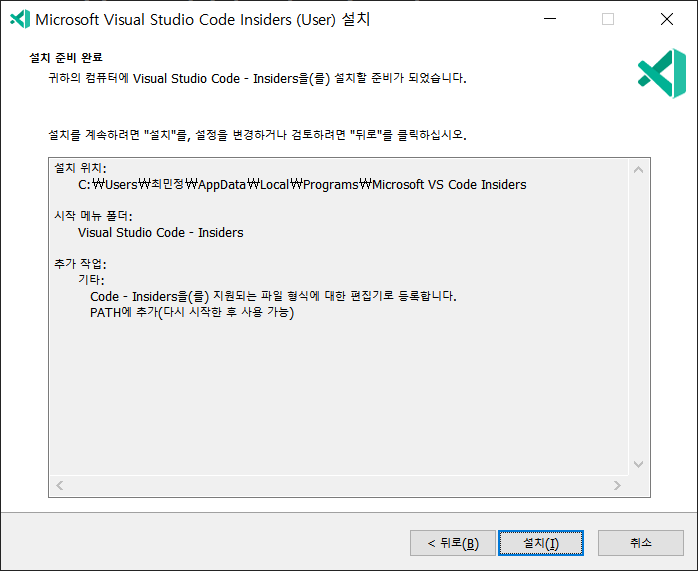698x571 pixels.
Task: Click the ready-to-install sentence under heading
Action: coord(257,78)
